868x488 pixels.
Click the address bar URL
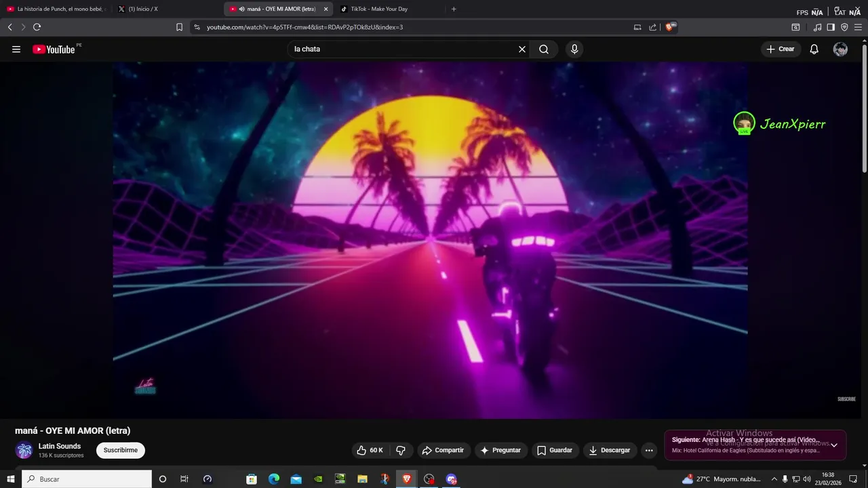coord(304,27)
